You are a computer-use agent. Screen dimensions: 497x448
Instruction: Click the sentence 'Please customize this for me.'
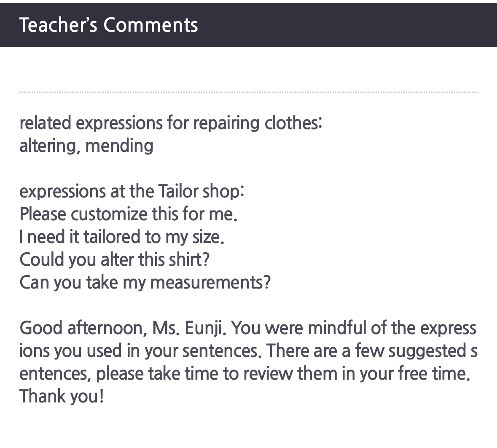(129, 214)
